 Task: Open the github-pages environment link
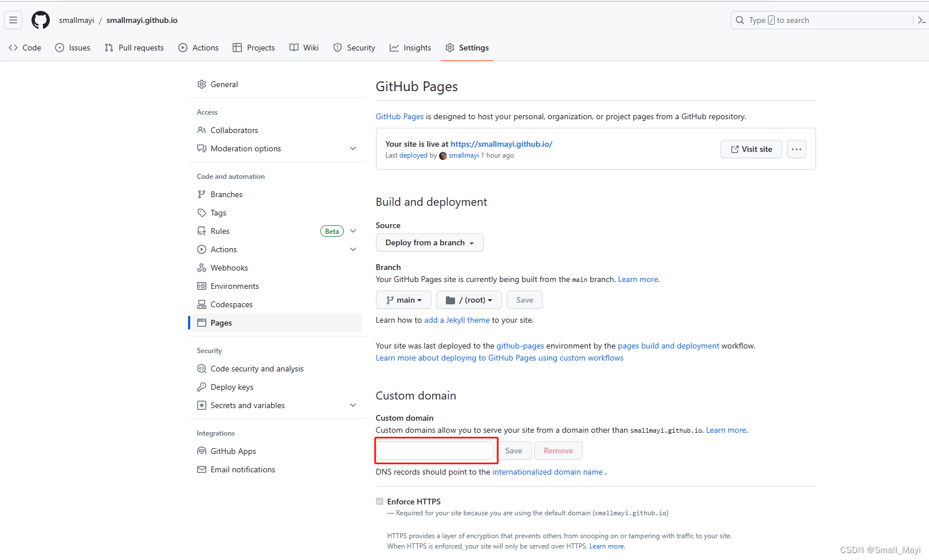pos(520,346)
